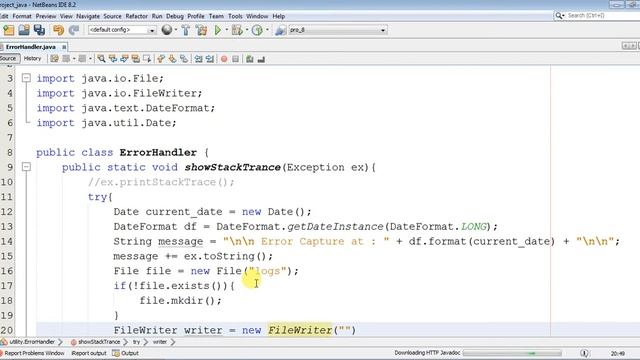Open the globe browser dropdown arrow
This screenshot has width=640, height=360.
coord(176,30)
